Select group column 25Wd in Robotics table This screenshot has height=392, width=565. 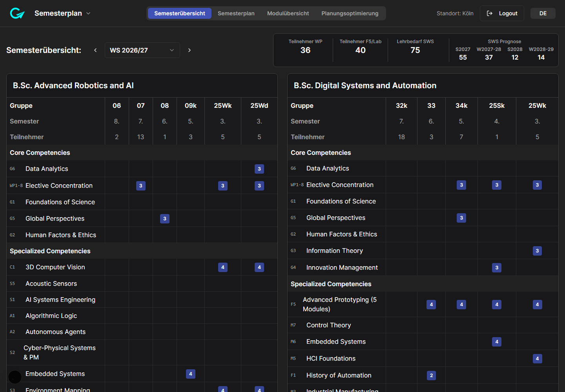tap(259, 105)
